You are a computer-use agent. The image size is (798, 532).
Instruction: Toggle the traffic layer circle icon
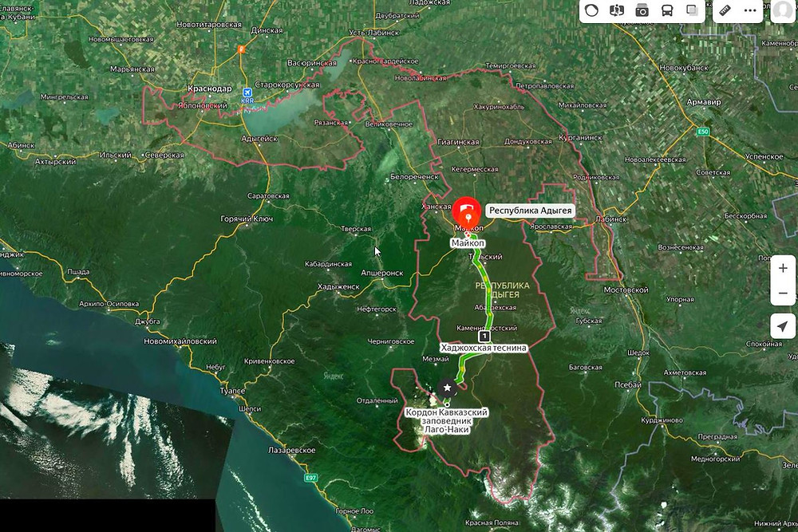tap(591, 10)
